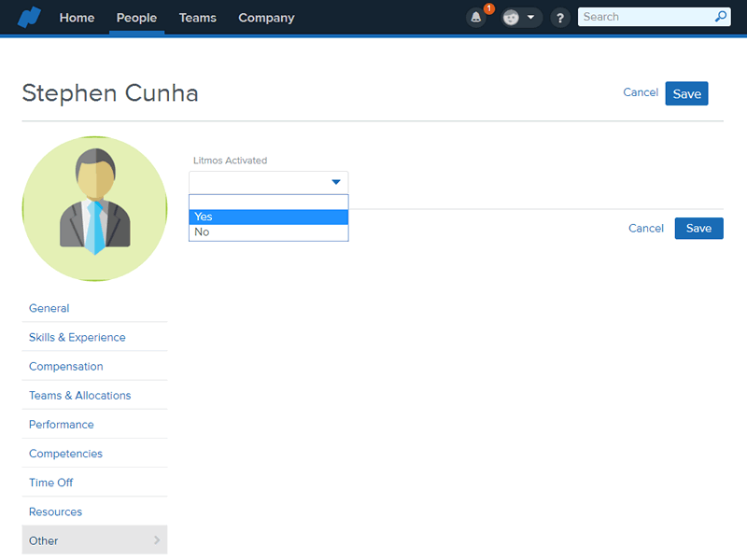Viewport: 747px width, 560px height.
Task: Focus the Search input field
Action: pos(654,17)
